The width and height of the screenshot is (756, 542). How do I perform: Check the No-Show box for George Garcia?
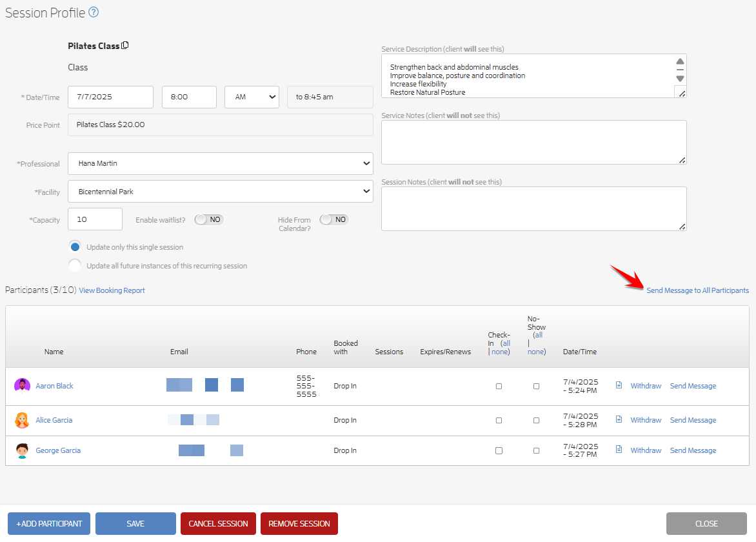point(536,451)
